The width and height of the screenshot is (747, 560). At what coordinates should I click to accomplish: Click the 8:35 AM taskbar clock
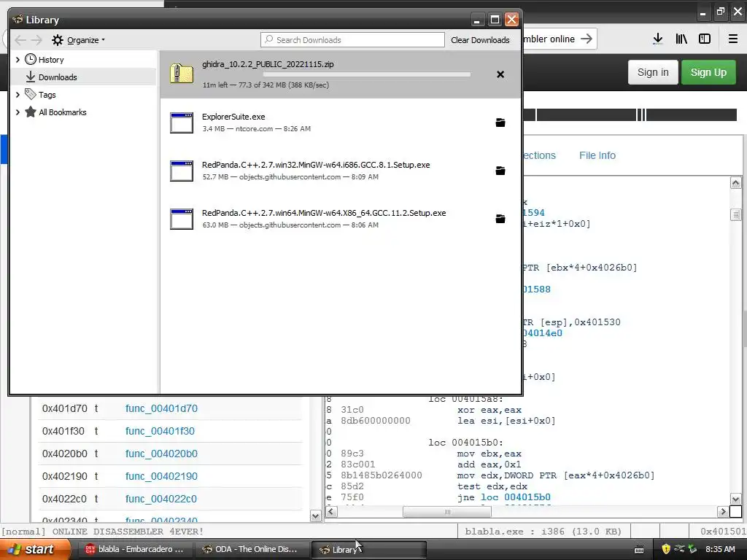(720, 549)
